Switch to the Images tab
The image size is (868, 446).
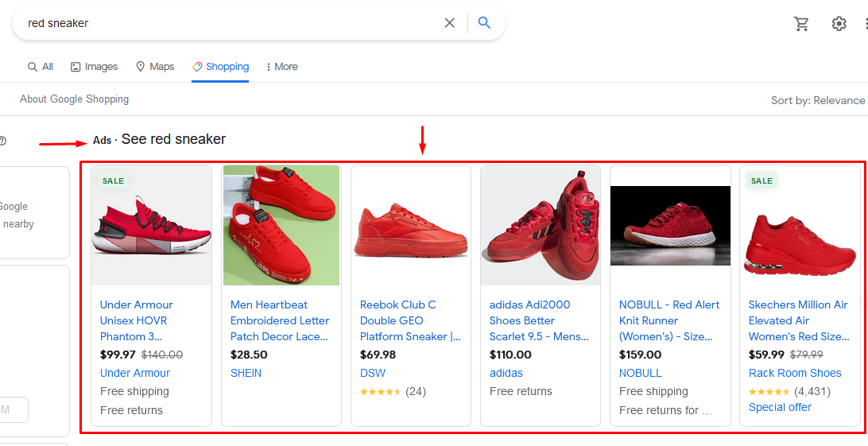94,67
